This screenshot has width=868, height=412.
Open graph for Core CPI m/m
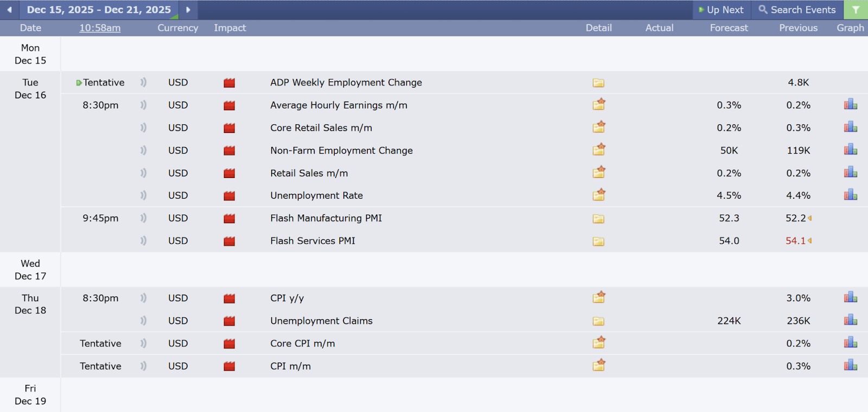[x=850, y=343]
